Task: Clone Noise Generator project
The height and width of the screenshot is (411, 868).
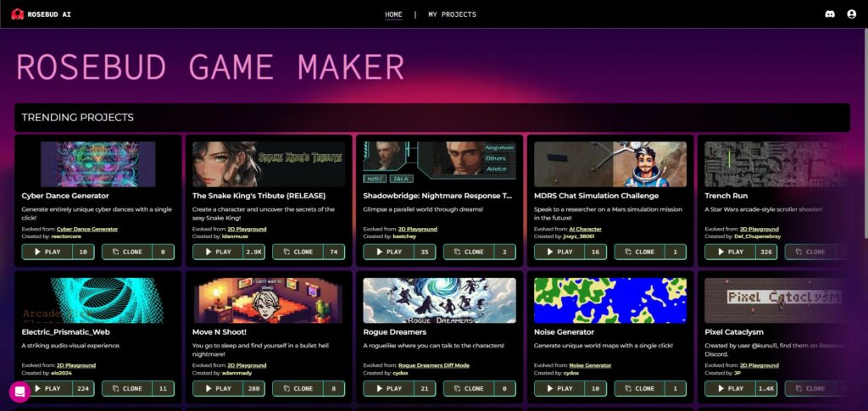Action: 639,388
